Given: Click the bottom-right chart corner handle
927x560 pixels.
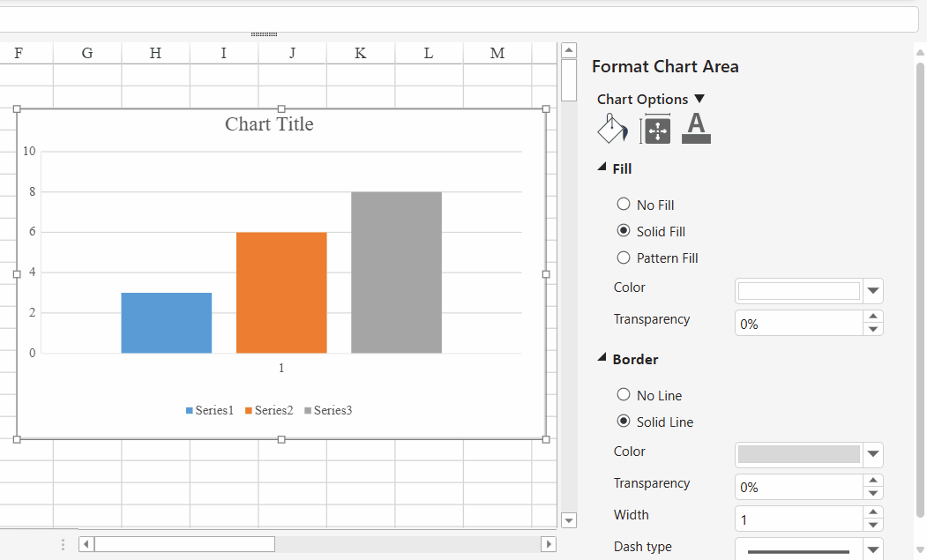Looking at the screenshot, I should tap(546, 439).
